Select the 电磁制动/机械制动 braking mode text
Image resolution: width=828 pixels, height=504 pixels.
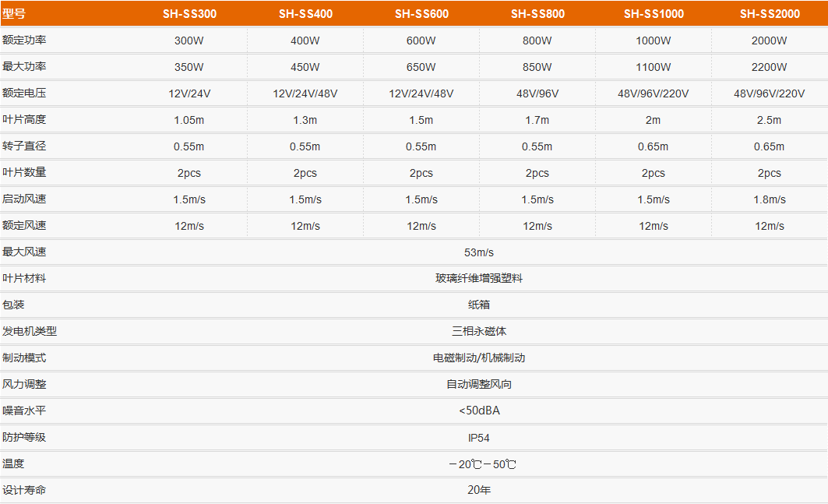479,358
